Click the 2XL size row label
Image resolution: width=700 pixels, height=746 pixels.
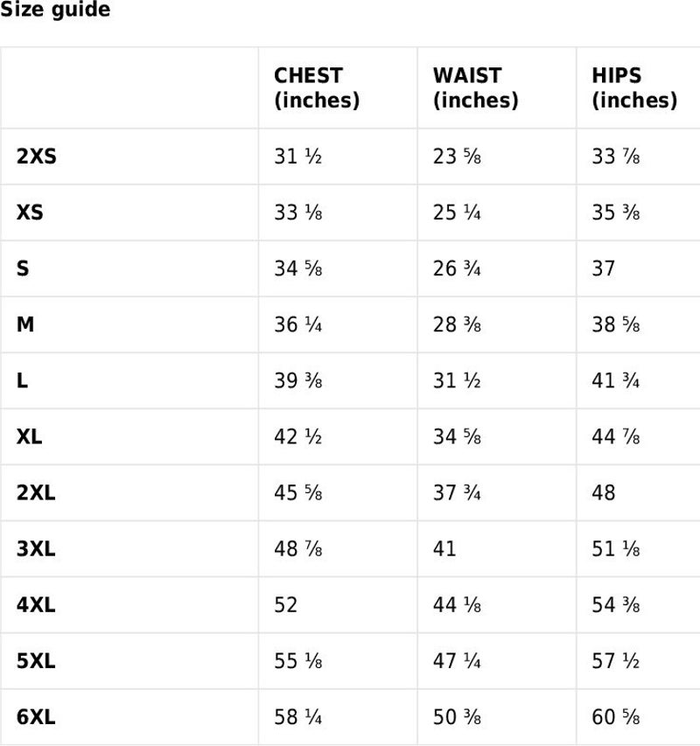point(36,493)
